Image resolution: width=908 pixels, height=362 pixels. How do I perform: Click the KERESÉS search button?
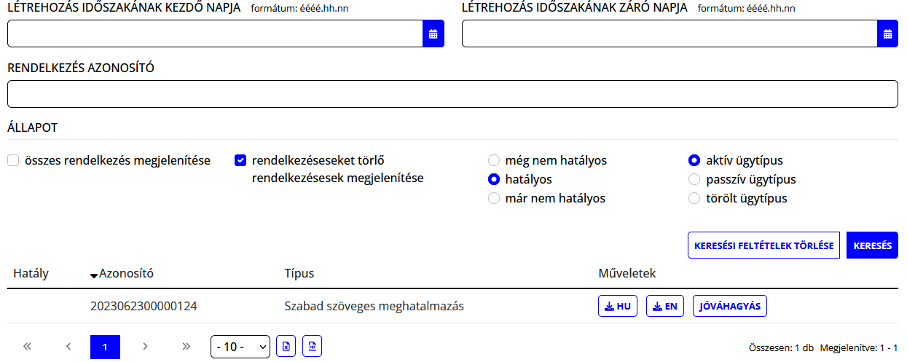[872, 246]
